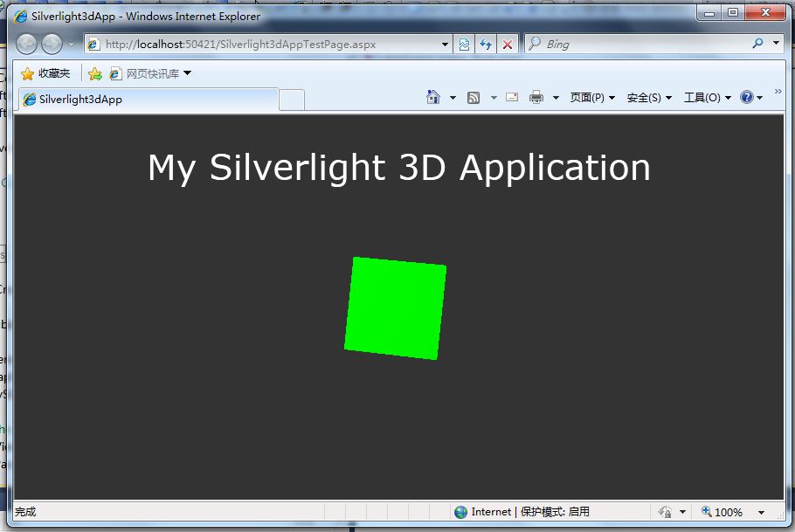This screenshot has height=532, width=795.
Task: Click the Bing search magnifier icon
Action: pyautogui.click(x=757, y=44)
